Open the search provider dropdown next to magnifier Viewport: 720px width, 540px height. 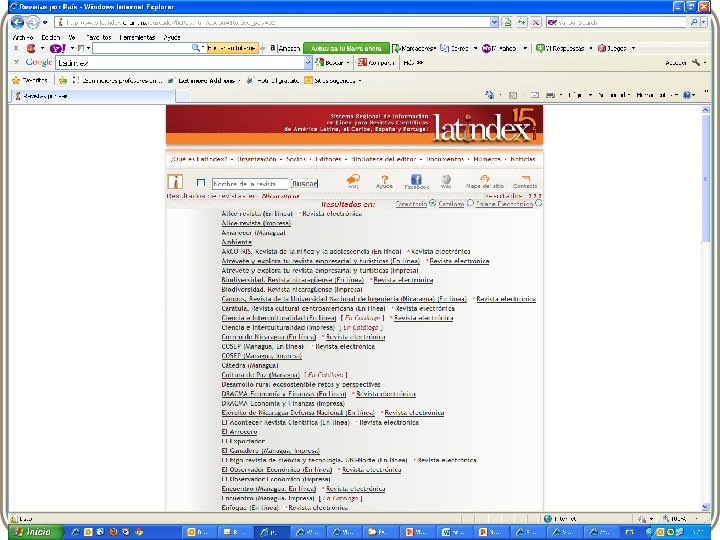(704, 22)
